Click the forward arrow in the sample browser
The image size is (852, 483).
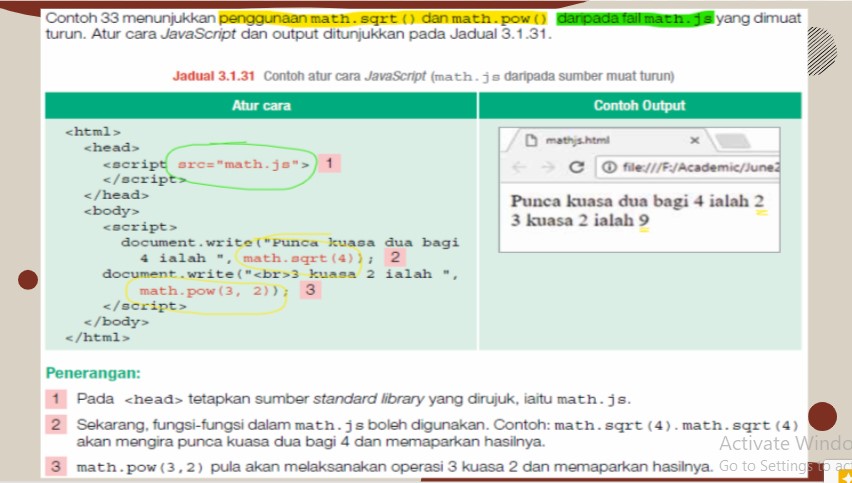(548, 167)
